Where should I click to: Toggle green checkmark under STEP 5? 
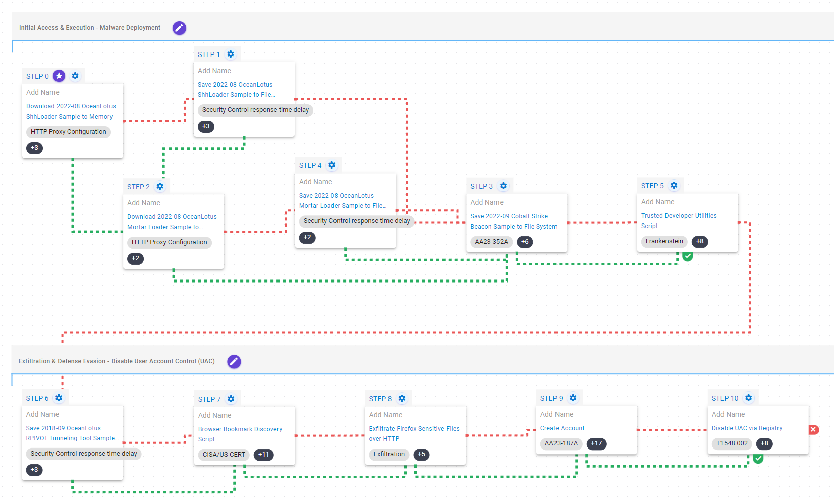(687, 256)
